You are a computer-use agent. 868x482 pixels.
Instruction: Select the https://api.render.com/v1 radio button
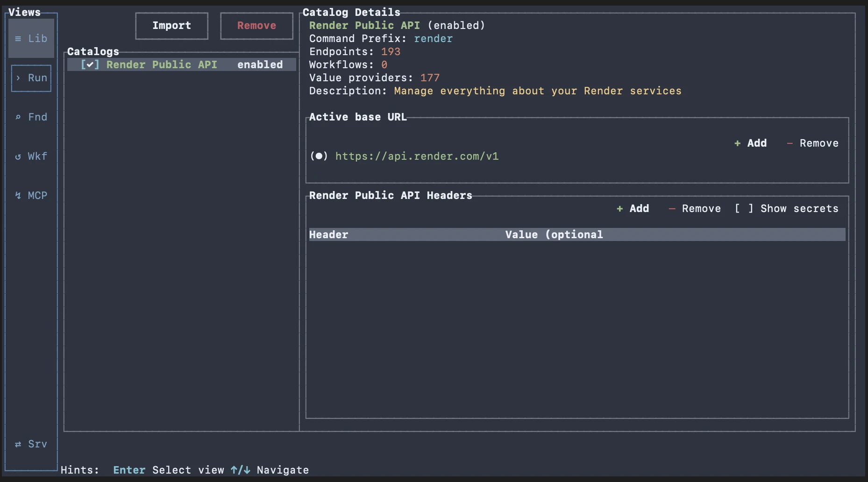pyautogui.click(x=319, y=156)
